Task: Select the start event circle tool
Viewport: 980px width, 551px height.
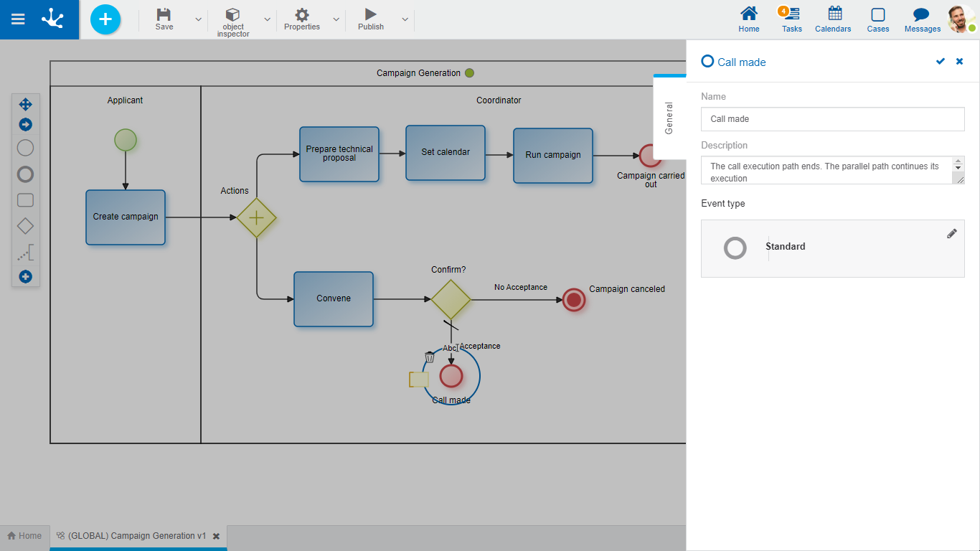Action: (x=25, y=149)
